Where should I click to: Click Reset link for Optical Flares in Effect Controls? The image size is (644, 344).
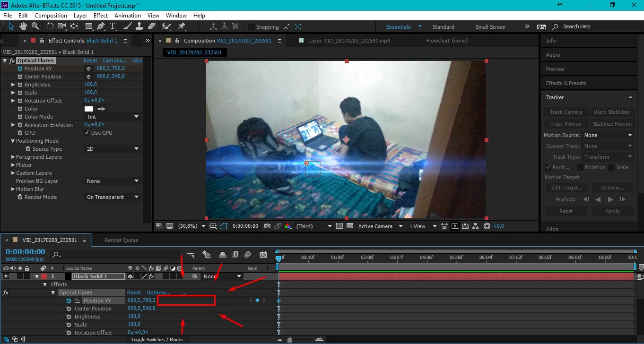tap(90, 60)
